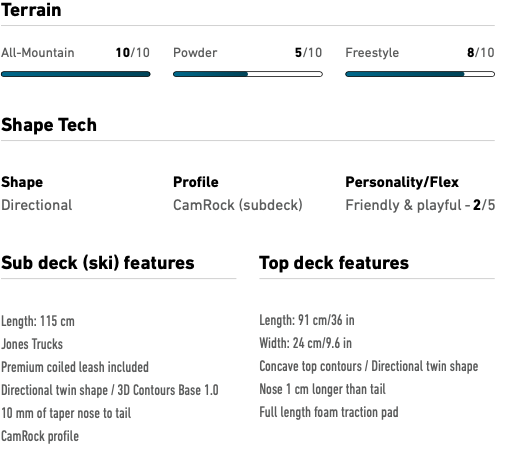
Task: Click the Length: 115 cm specification
Action: pyautogui.click(x=38, y=321)
